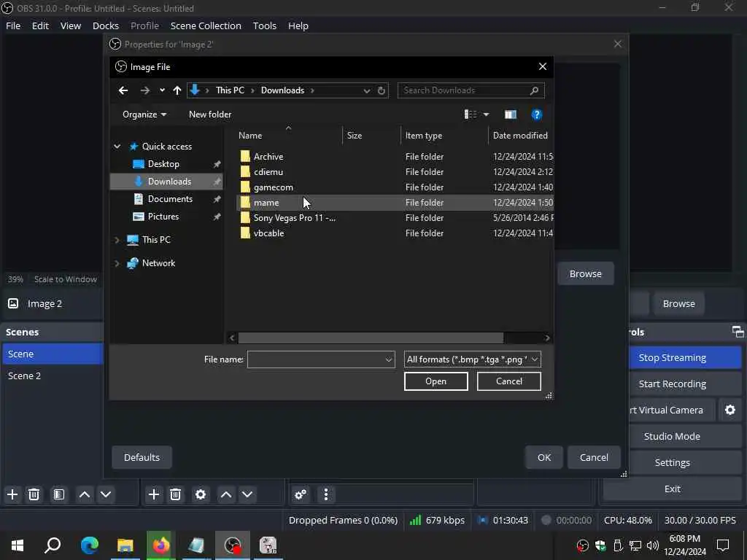Click Defaults in Properties window
747x560 pixels.
tap(142, 457)
